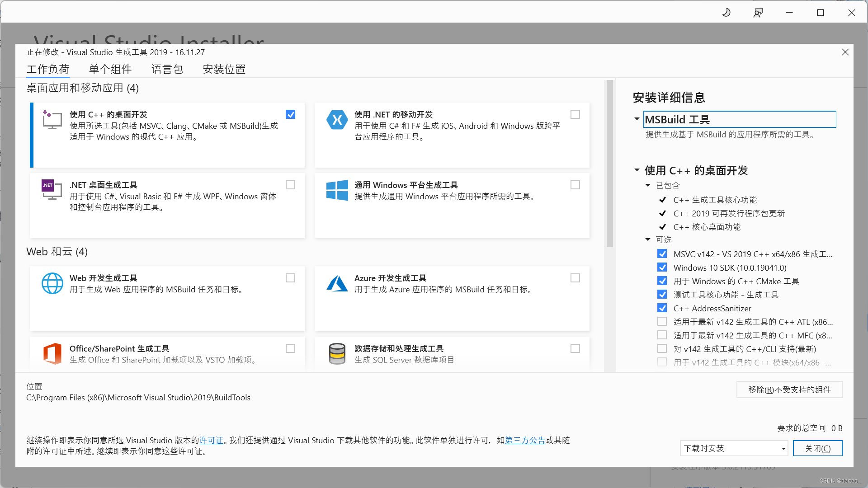
Task: Uncheck the C++ desktop development workload checkbox
Action: tap(290, 114)
